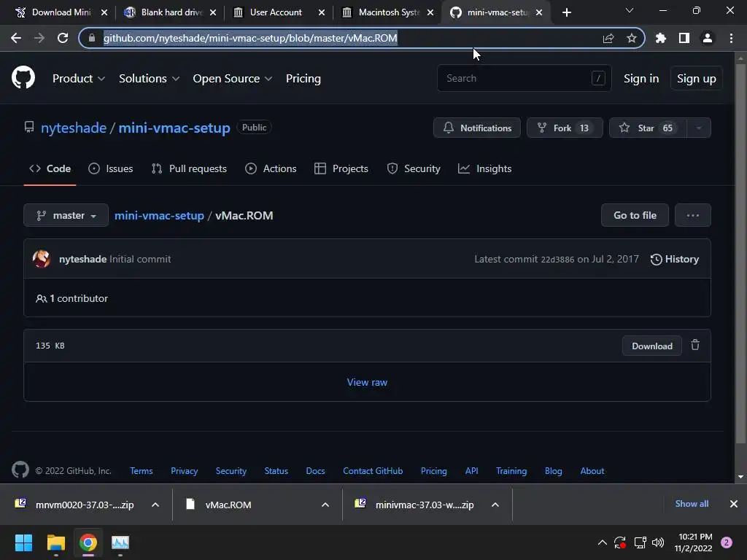
Task: Click Go to file button
Action: point(635,215)
